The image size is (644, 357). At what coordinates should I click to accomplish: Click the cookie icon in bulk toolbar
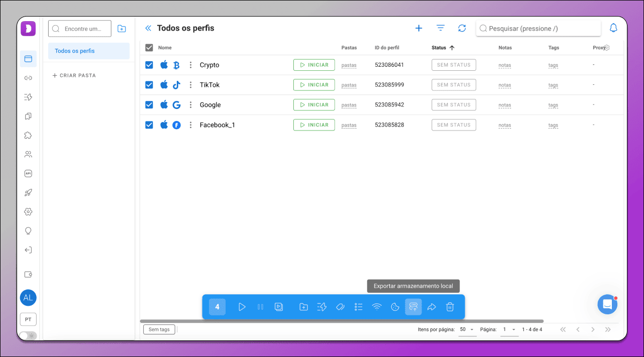click(395, 307)
